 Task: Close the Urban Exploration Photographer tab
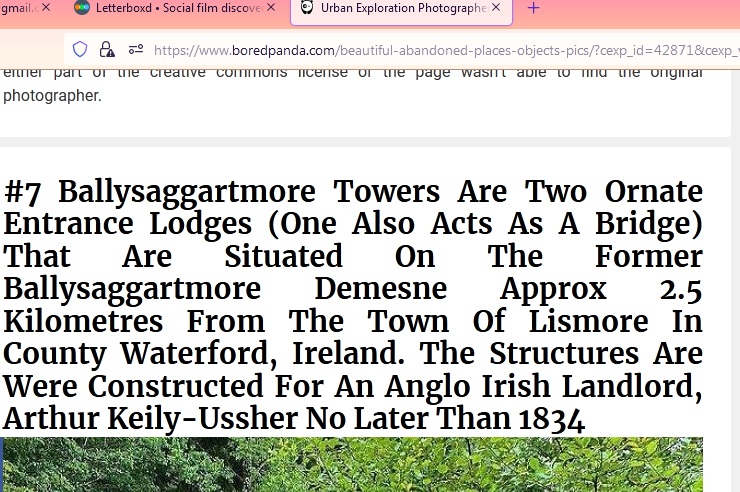pos(495,8)
